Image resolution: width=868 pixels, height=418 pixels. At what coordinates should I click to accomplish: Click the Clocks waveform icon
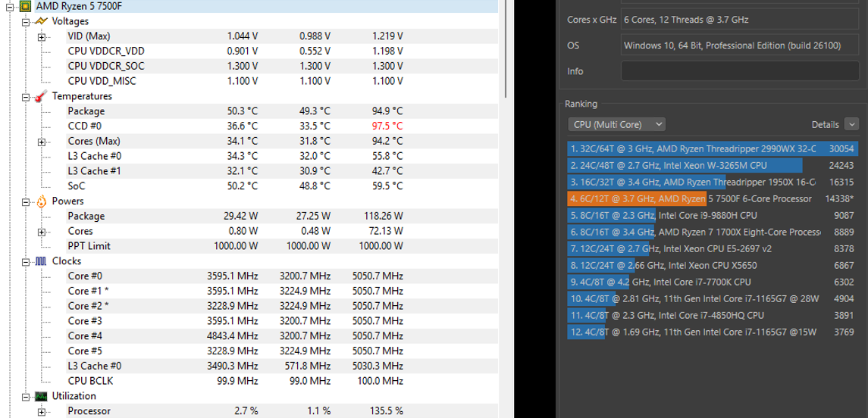coord(41,261)
